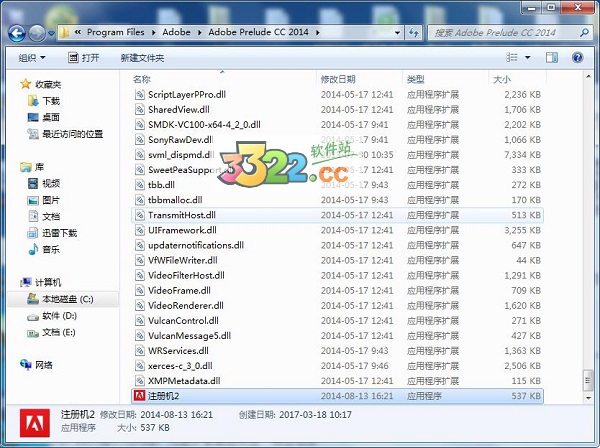Sort by the 大小 column header

click(x=502, y=79)
